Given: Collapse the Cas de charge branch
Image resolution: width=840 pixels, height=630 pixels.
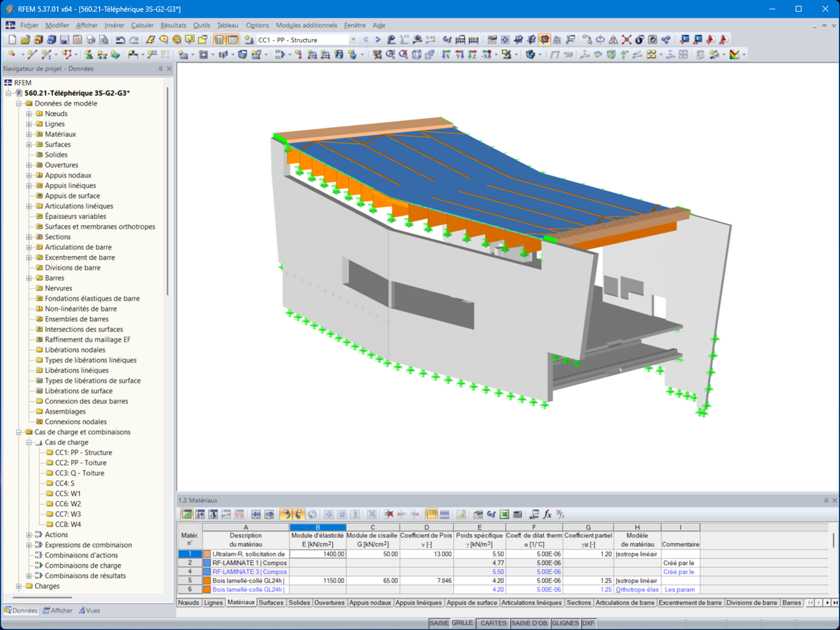Looking at the screenshot, I should pos(30,442).
